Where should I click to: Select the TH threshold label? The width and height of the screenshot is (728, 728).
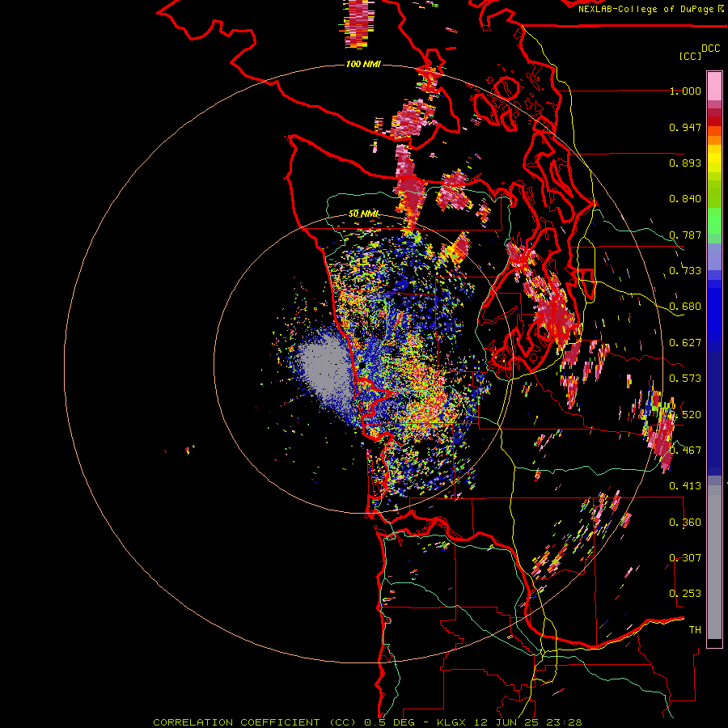(x=695, y=630)
